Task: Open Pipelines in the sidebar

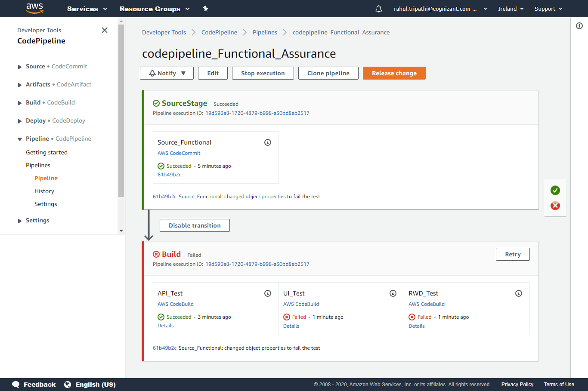Action: (x=38, y=165)
